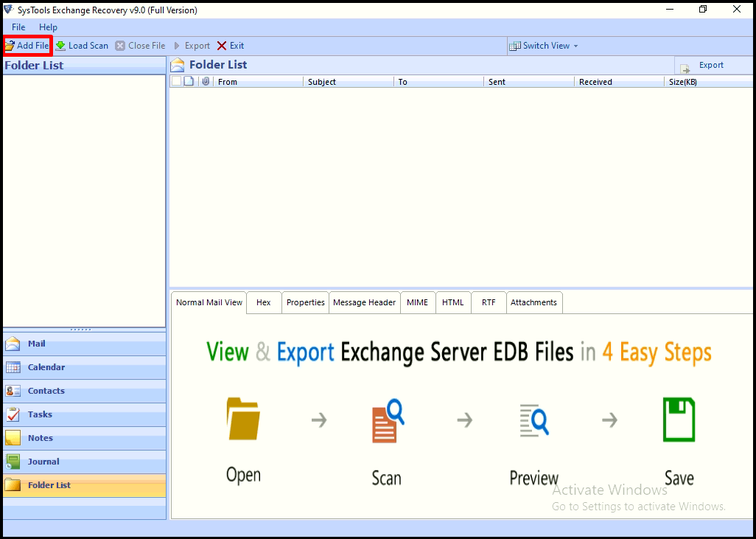The image size is (756, 539).
Task: Sort by the Subject column header
Action: (349, 82)
